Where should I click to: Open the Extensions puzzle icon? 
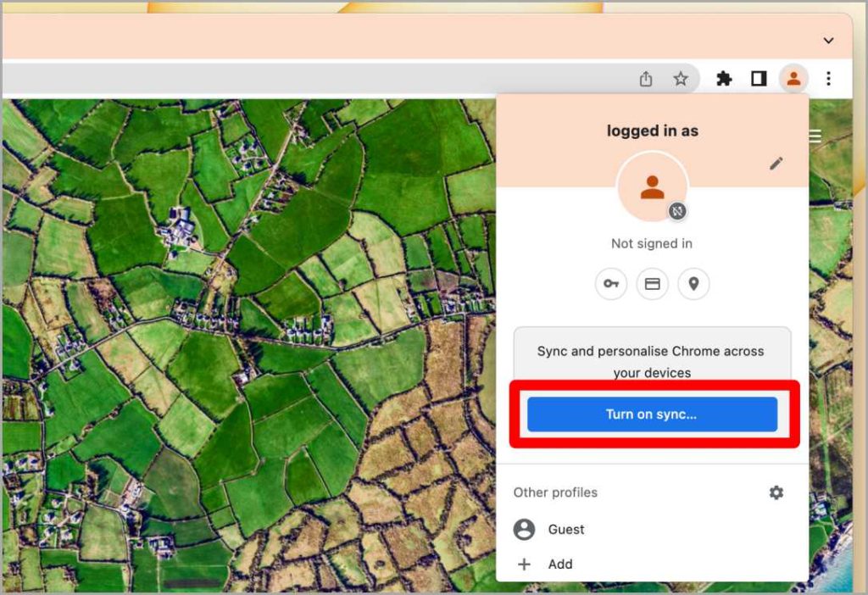click(724, 79)
